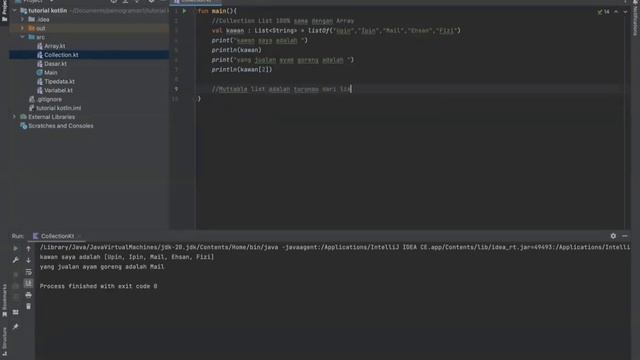Click the Collection List comment on line 2
Image resolution: width=640 pixels, height=360 pixels.
pyautogui.click(x=283, y=21)
